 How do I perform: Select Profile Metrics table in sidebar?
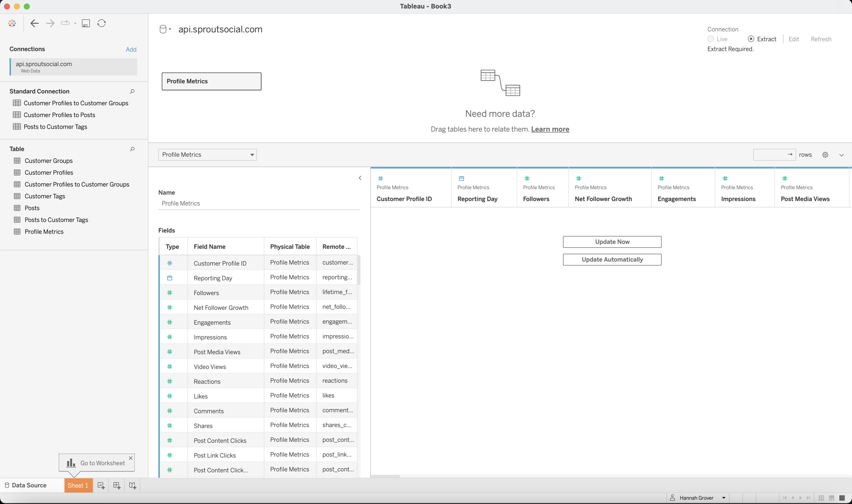coord(44,232)
